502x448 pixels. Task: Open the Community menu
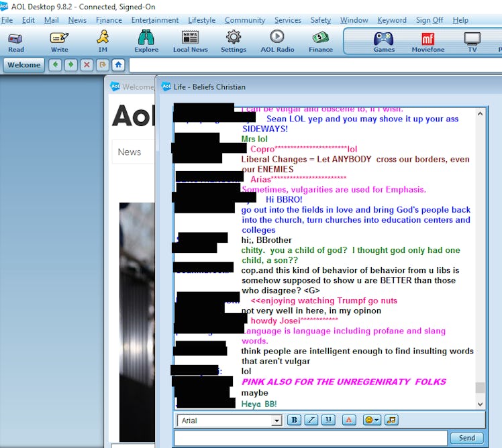[x=244, y=20]
